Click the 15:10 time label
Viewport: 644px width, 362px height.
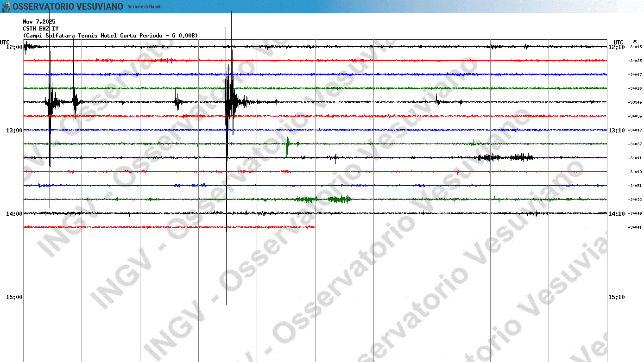616,297
